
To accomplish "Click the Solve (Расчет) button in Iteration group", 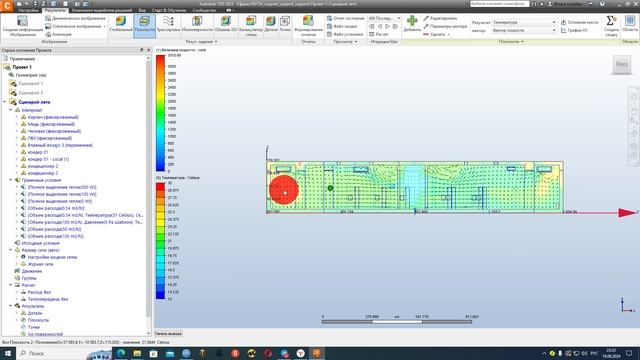I will coord(378,34).
